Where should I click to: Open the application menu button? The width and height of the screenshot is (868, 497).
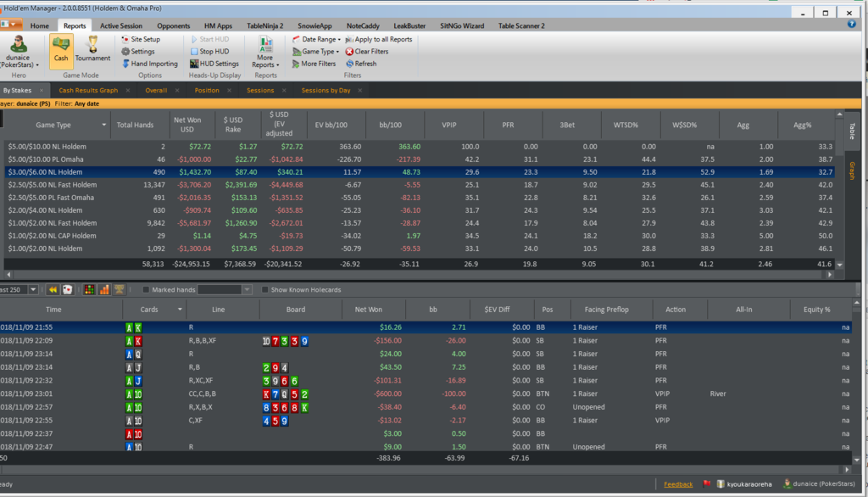pos(11,25)
